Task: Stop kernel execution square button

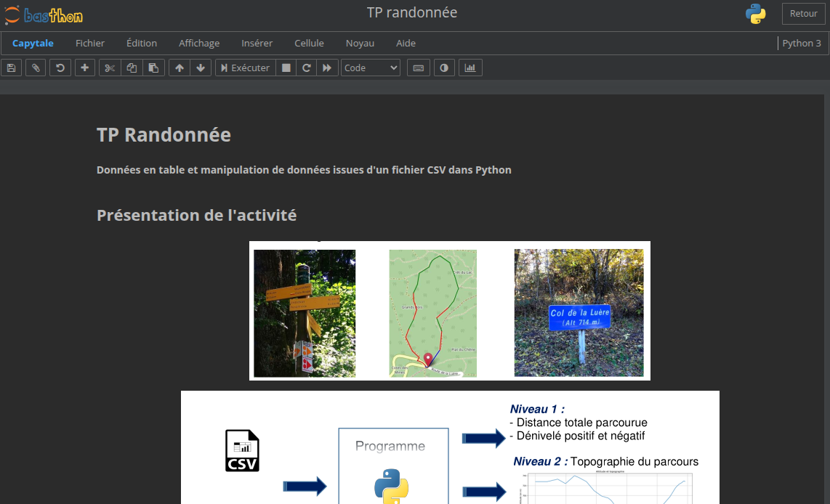Action: 286,68
